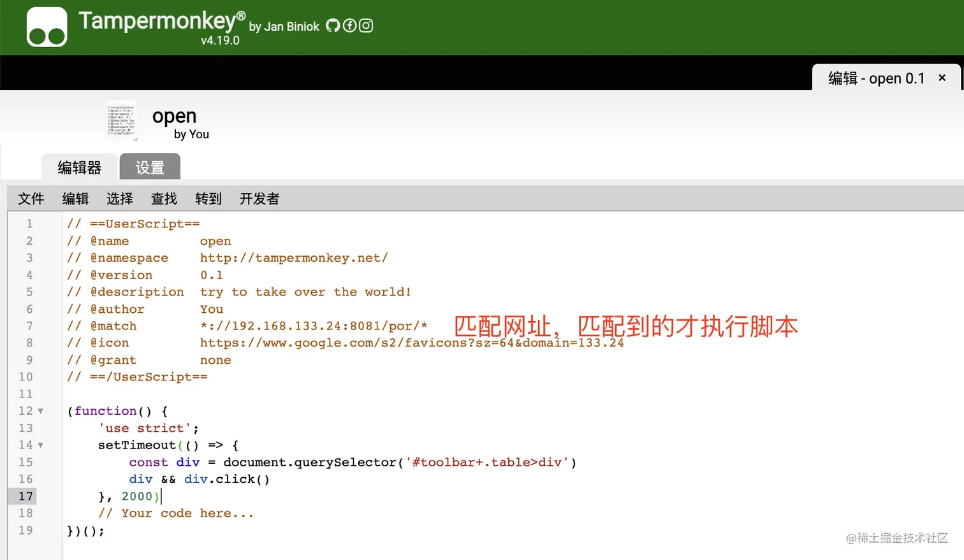Screen dimensions: 964x560
Task: Click the @name value open
Action: pos(215,241)
